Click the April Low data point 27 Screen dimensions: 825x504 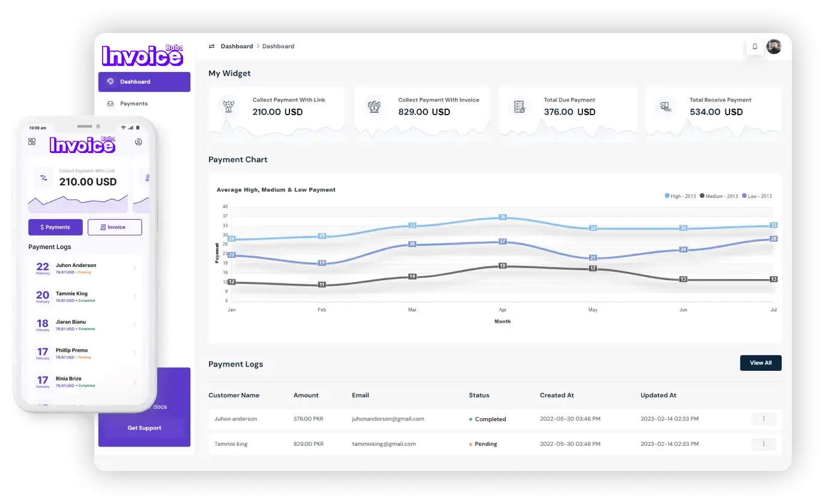click(503, 241)
